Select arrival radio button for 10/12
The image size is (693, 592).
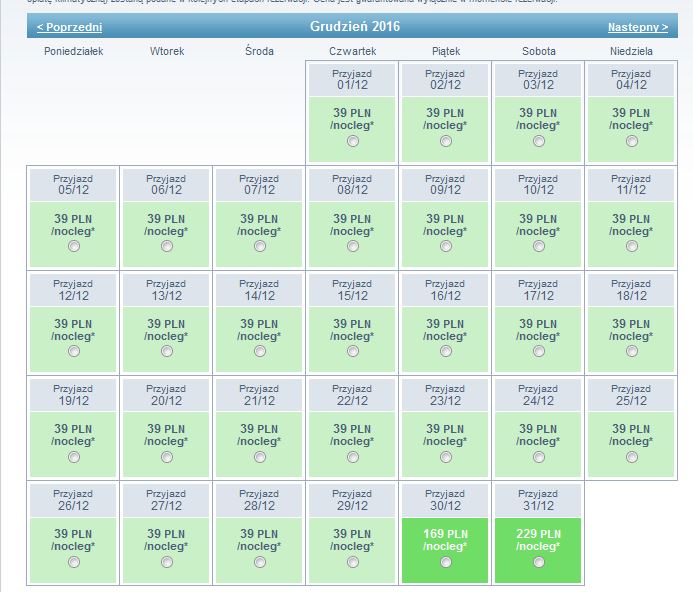tap(539, 246)
